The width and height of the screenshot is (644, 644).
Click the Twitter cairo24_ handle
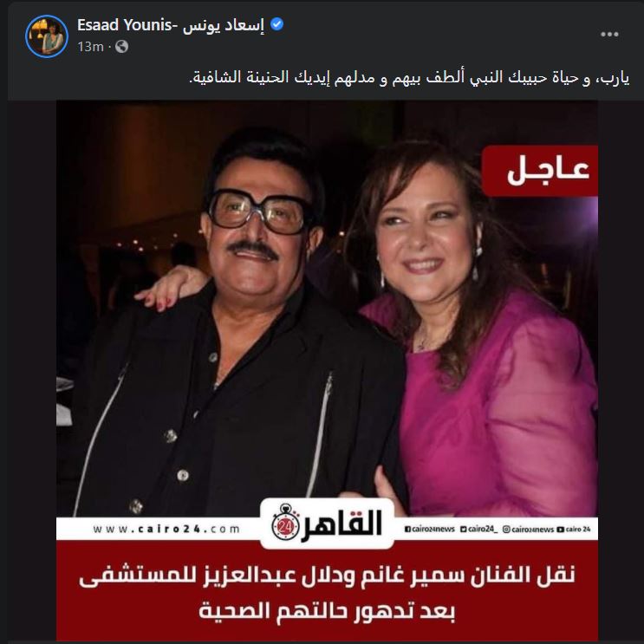[x=479, y=529]
